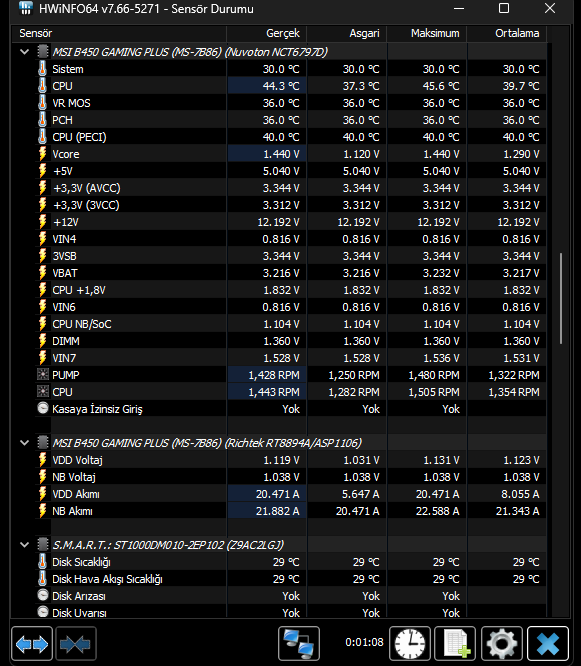Click lightning icon beside +12V
Screen dimensions: 581x666
[x=42, y=222]
